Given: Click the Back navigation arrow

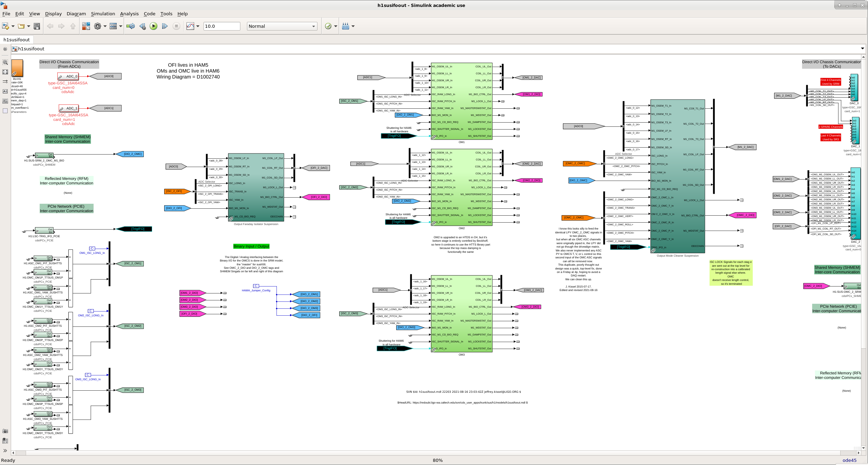Looking at the screenshot, I should point(50,26).
